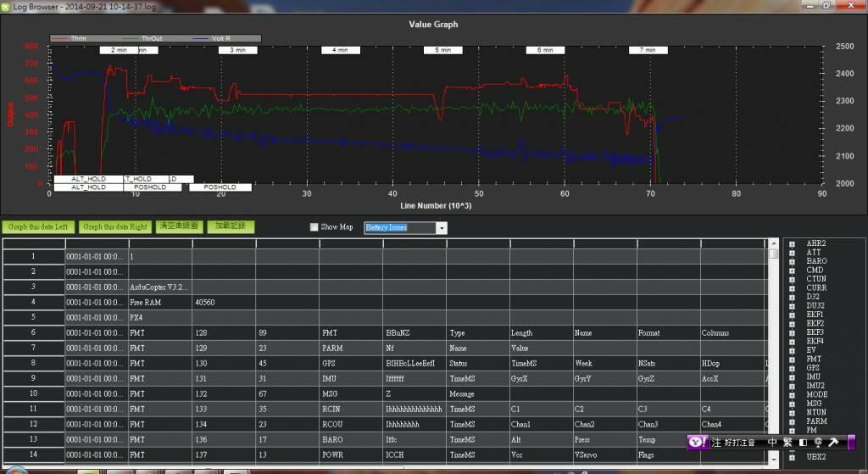The height and width of the screenshot is (474, 868).
Task: Expand the DU32 tree node
Action: click(792, 305)
